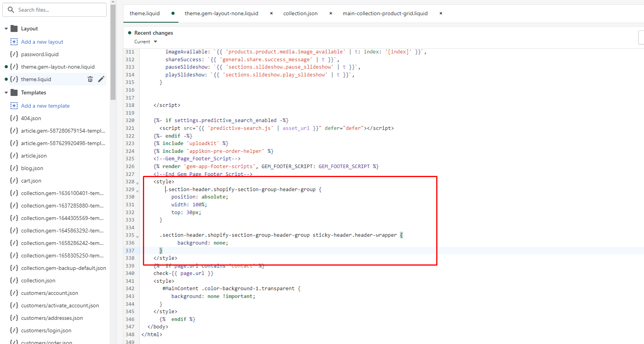Image resolution: width=644 pixels, height=344 pixels.
Task: Open collection.gem-1658305250 template file
Action: coord(62,255)
